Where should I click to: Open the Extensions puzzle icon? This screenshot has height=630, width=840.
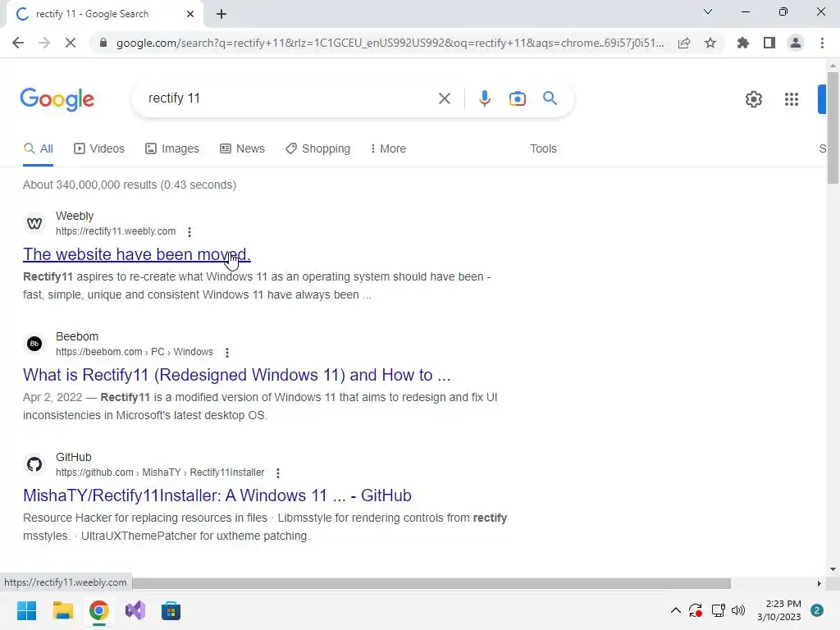tap(743, 43)
